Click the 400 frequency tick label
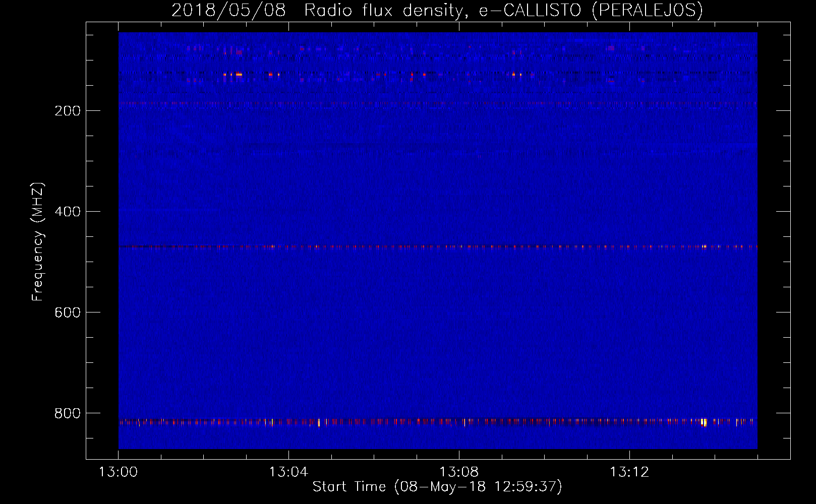 click(x=68, y=212)
